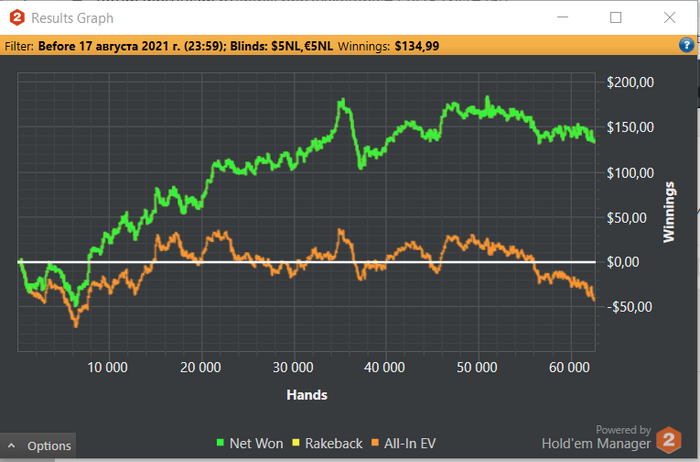Click the 10 000 hands axis label
Viewport: 700px width, 462px height.
(x=107, y=367)
